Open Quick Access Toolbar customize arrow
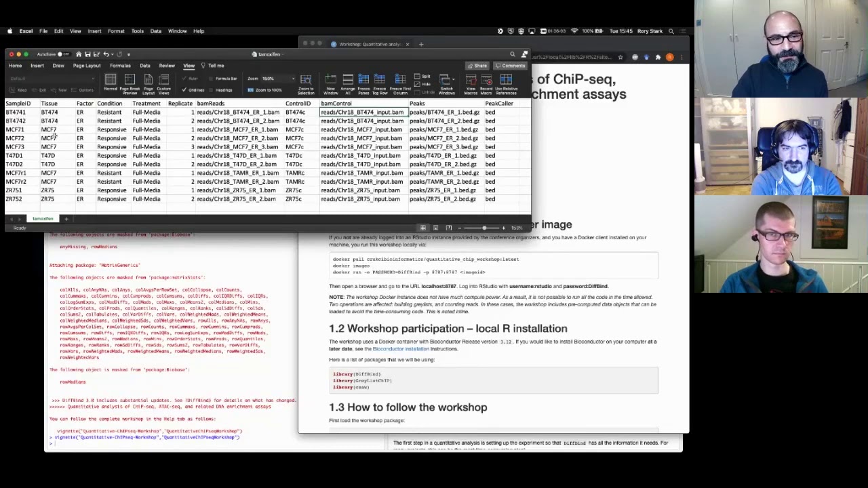 click(129, 54)
